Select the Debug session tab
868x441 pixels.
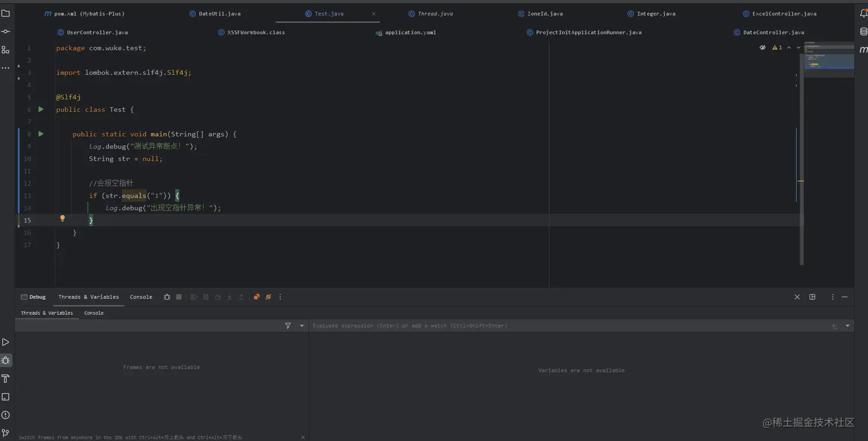click(33, 297)
